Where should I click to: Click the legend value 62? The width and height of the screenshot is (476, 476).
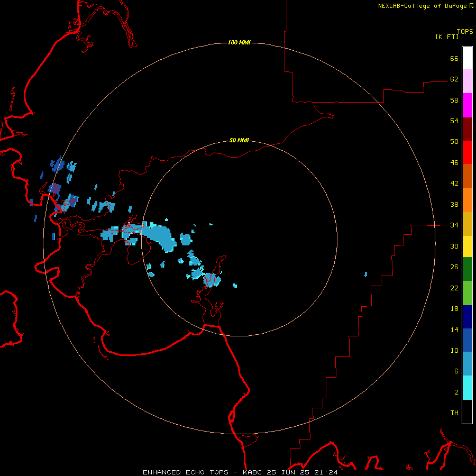[454, 79]
